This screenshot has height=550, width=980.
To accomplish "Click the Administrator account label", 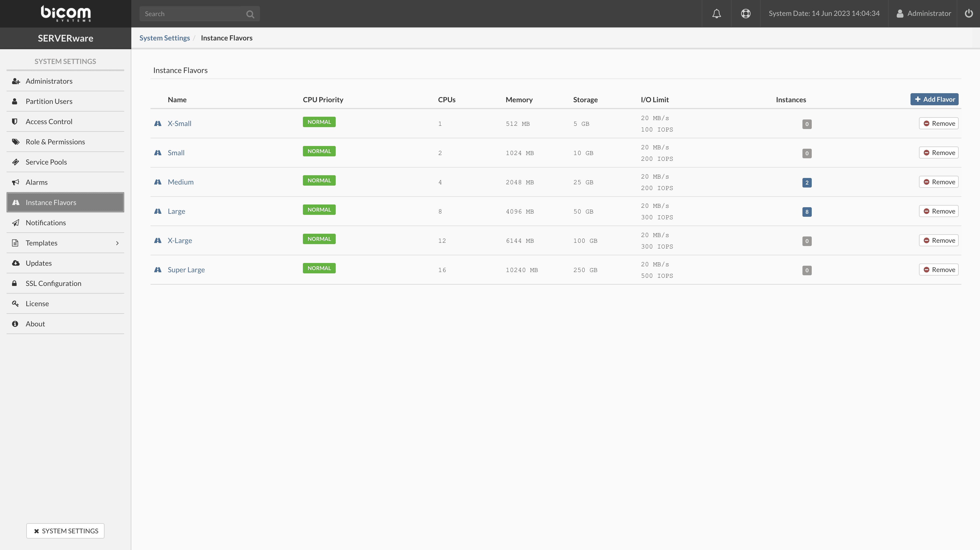I will (929, 13).
